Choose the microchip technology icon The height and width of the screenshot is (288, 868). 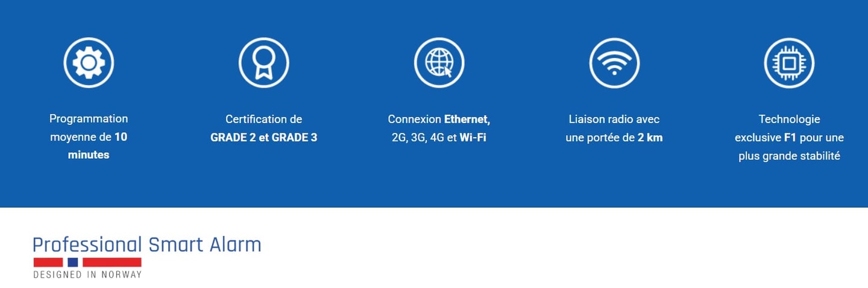789,62
